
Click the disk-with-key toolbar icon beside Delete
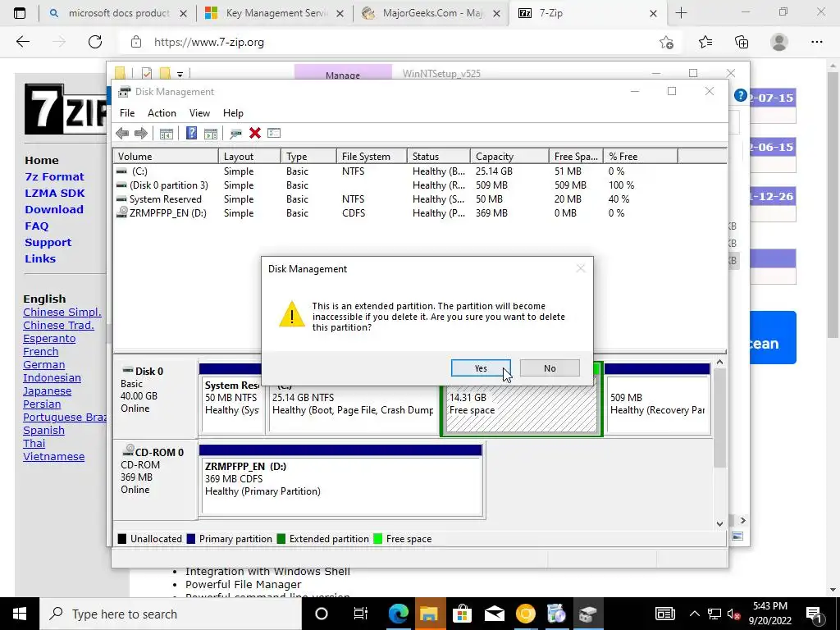pyautogui.click(x=235, y=134)
